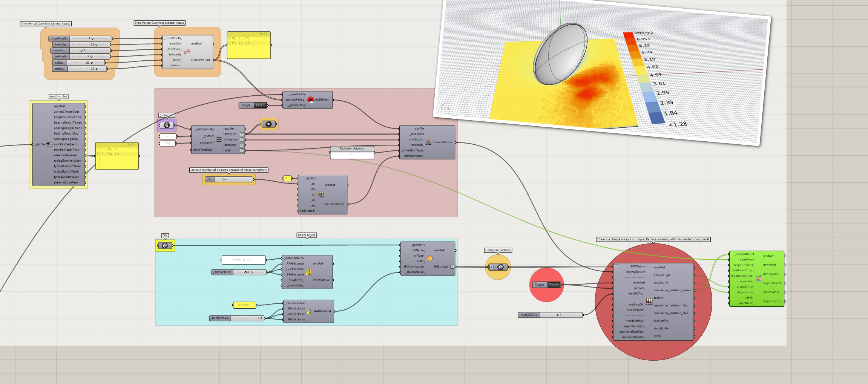The image size is (868, 384).
Task: Click the studyFolder output text
Action: (x=662, y=329)
